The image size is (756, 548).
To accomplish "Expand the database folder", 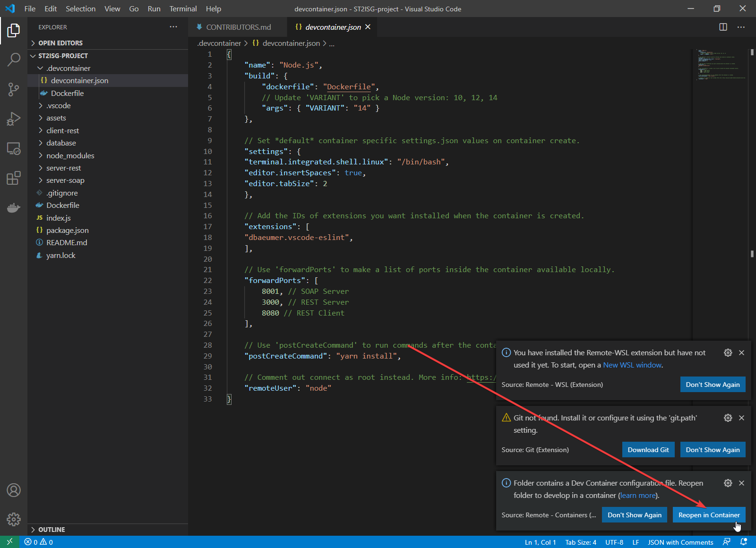I will click(108, 143).
